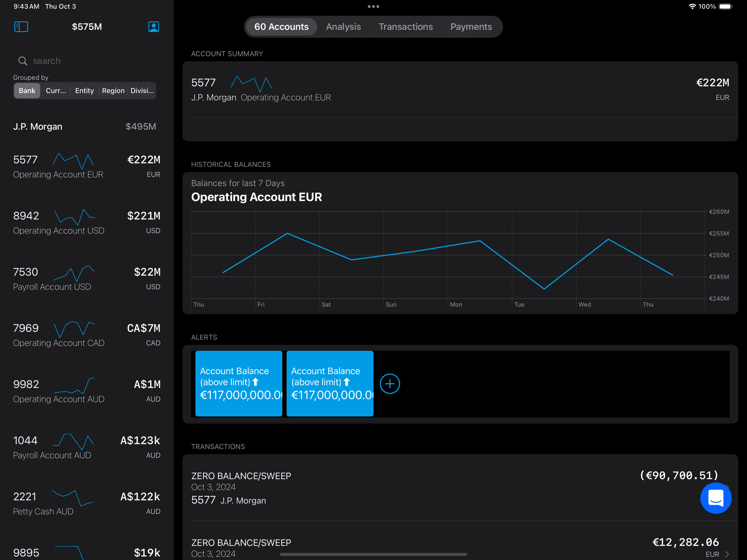Tap sparkline beside account 2221
Image resolution: width=747 pixels, height=560 pixels.
tap(72, 498)
